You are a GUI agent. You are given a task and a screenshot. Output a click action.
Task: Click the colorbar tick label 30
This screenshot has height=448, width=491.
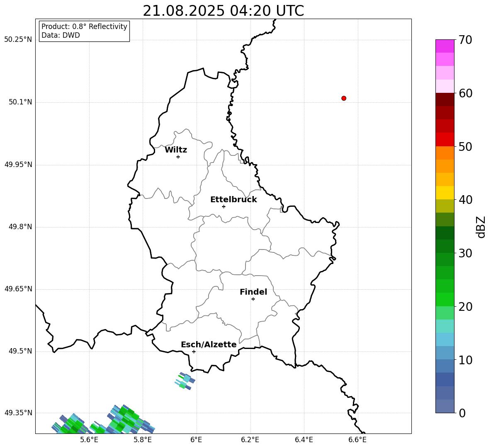coord(465,253)
